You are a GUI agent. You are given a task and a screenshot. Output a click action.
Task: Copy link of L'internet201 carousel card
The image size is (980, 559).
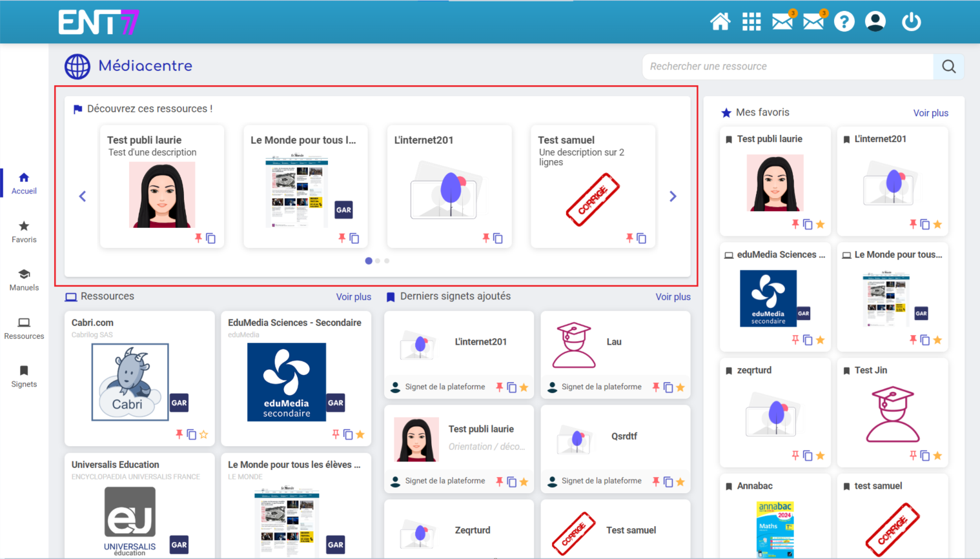498,238
